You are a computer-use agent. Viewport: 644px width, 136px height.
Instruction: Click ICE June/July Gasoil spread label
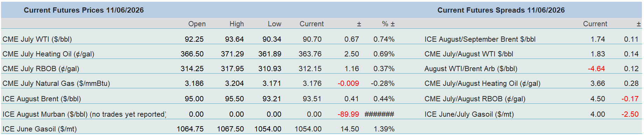[x=469, y=114]
